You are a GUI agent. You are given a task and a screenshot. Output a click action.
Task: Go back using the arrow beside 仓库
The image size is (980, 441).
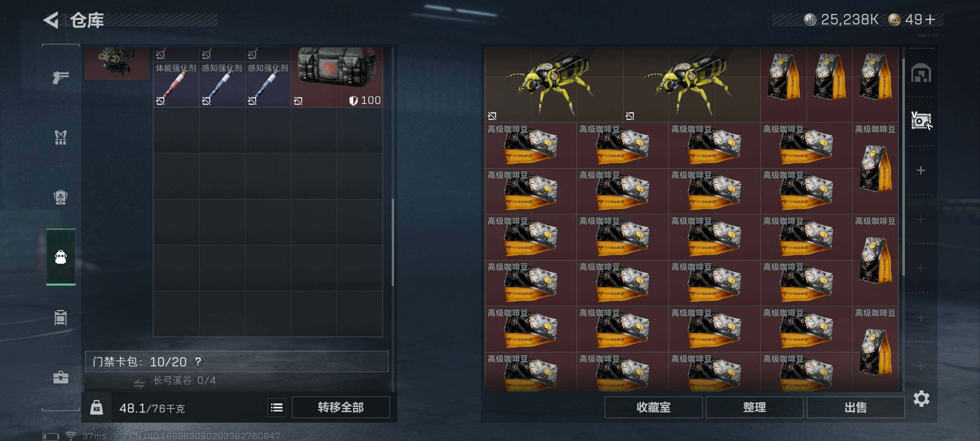click(51, 20)
